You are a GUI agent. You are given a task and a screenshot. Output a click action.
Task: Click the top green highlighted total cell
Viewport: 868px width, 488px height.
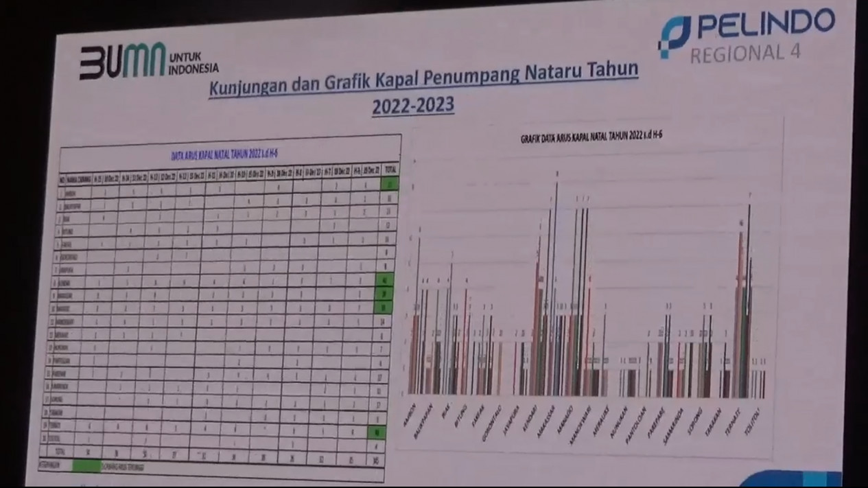[390, 183]
